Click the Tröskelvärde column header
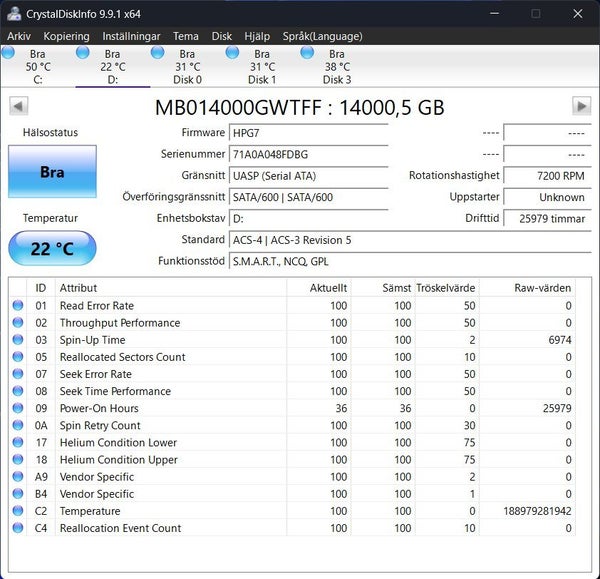This screenshot has height=579, width=600. [x=447, y=288]
